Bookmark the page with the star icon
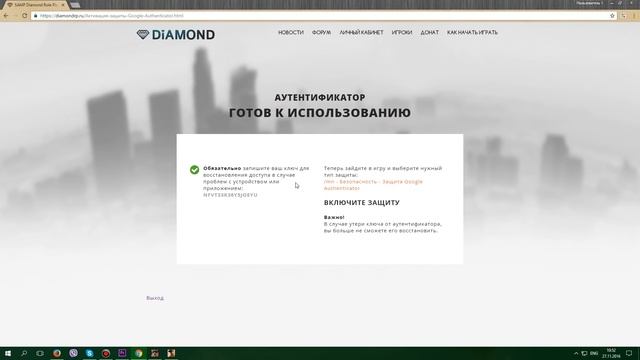The height and width of the screenshot is (360, 640). 612,16
